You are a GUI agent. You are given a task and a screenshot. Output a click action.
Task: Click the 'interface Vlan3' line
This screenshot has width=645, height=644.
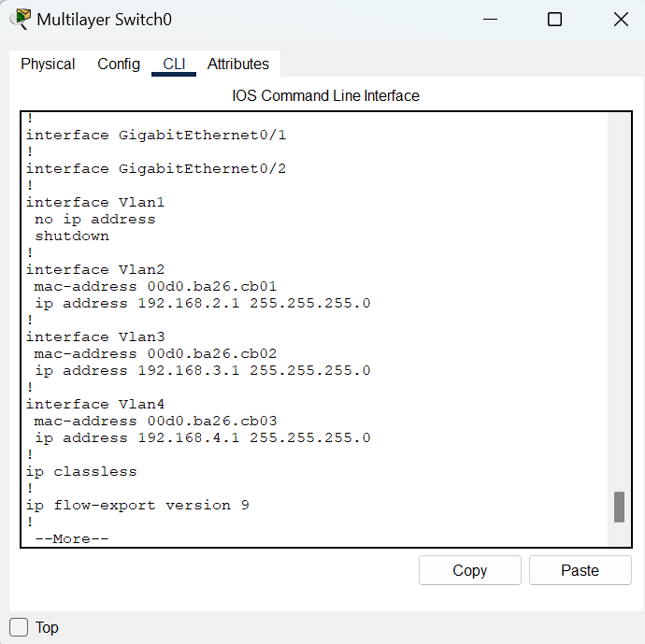coord(95,337)
